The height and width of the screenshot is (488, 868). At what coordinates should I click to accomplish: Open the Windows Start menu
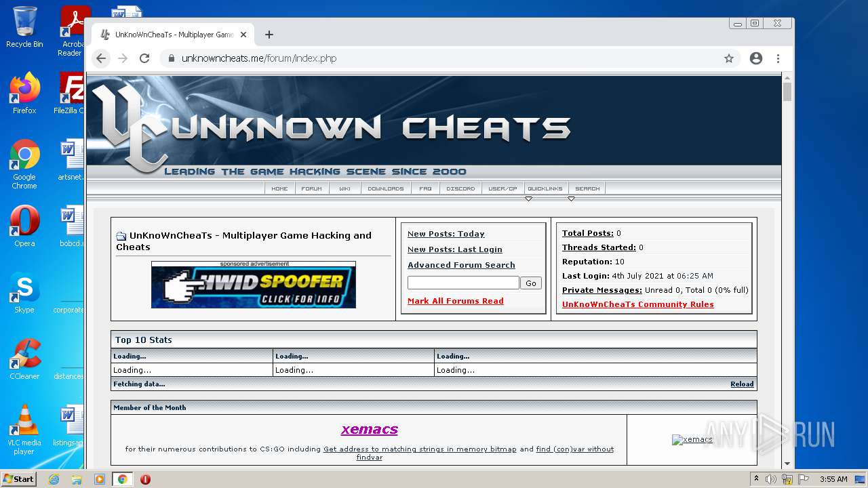[19, 479]
